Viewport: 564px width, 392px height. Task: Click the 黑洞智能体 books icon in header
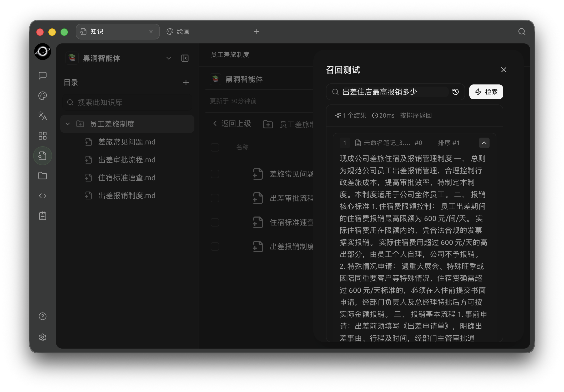215,79
